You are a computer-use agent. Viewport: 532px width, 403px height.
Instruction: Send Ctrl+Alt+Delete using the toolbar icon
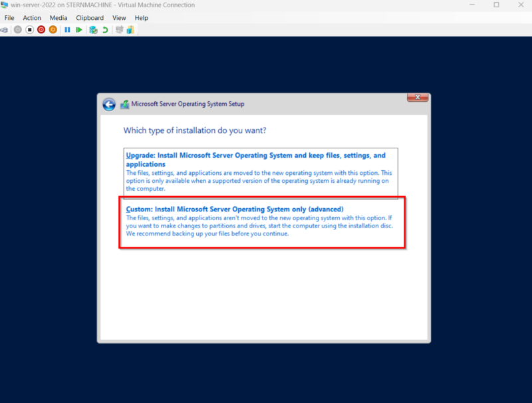[4, 30]
